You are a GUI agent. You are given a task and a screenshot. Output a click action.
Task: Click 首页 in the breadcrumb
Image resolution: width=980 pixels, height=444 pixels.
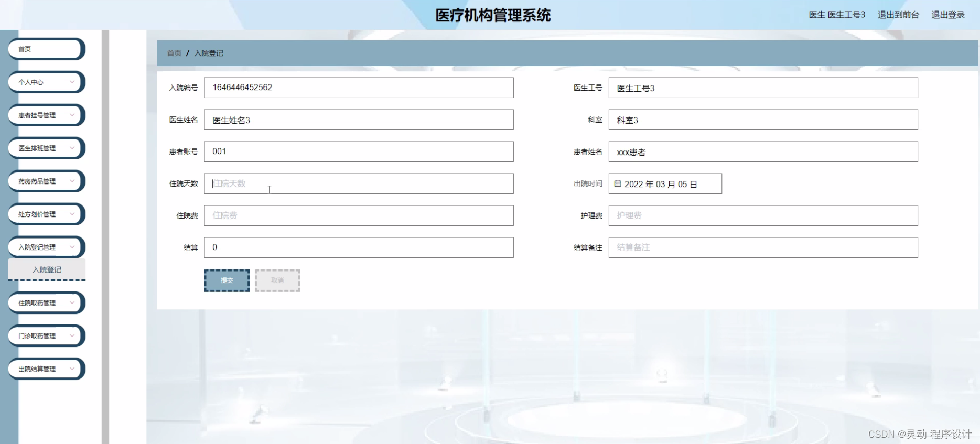[174, 53]
